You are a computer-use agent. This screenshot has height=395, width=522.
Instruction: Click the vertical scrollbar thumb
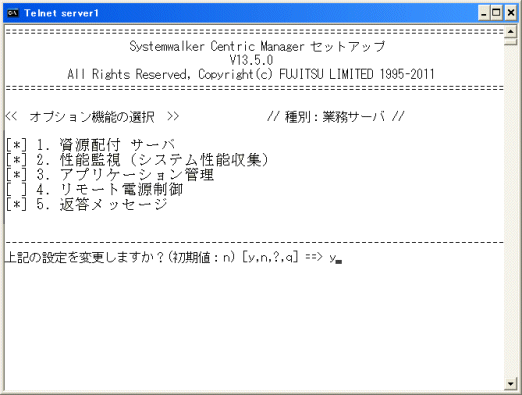(510, 42)
